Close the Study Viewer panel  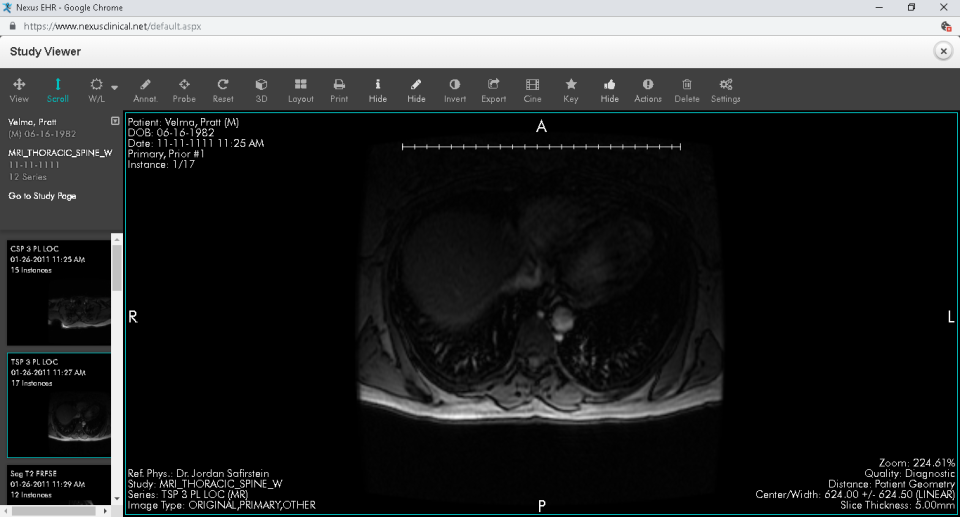click(943, 51)
